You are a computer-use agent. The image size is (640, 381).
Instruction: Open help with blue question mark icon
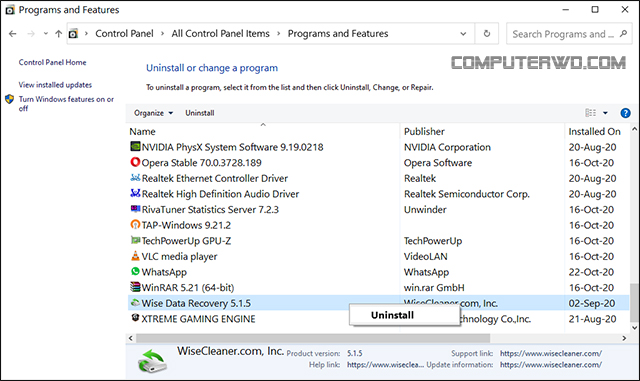(x=625, y=113)
